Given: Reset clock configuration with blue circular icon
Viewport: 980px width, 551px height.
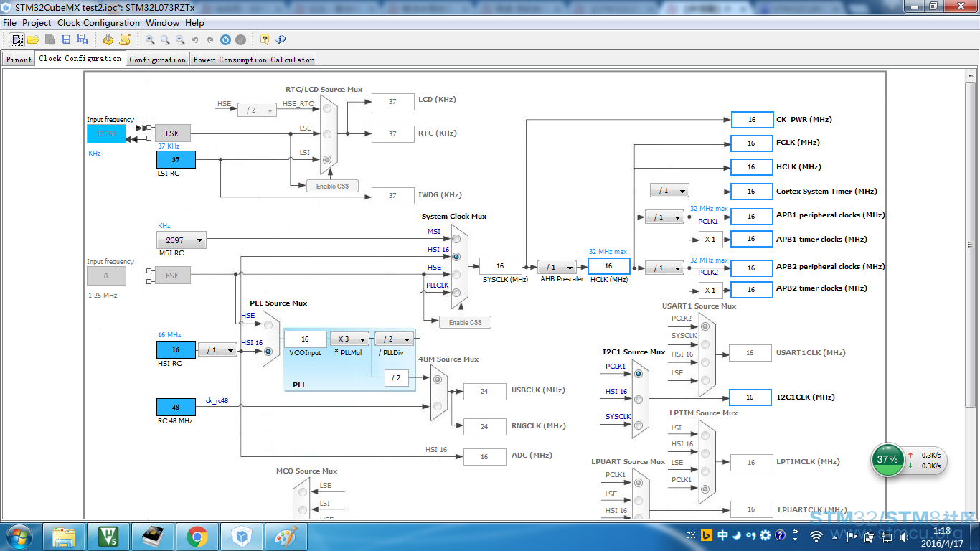Looking at the screenshot, I should click(x=225, y=40).
